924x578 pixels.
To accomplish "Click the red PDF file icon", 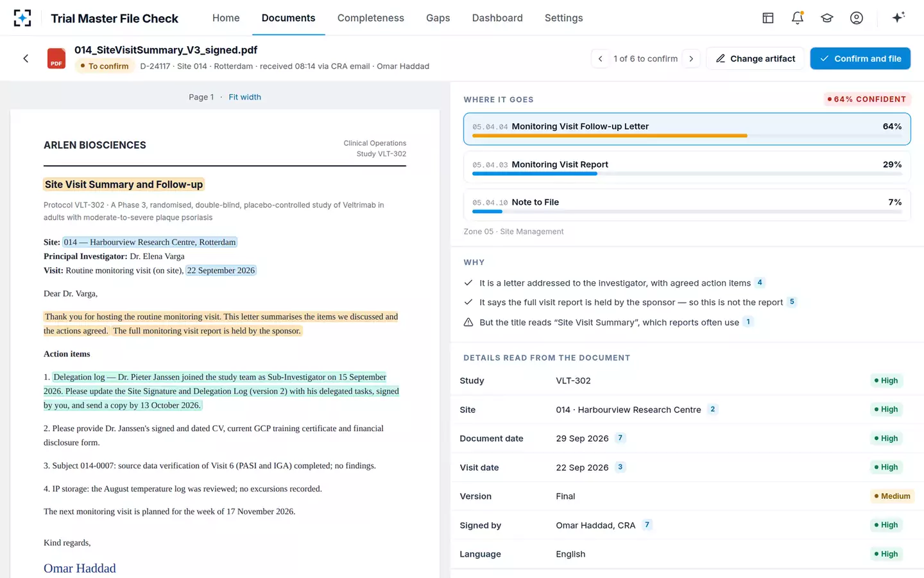I will [x=56, y=58].
